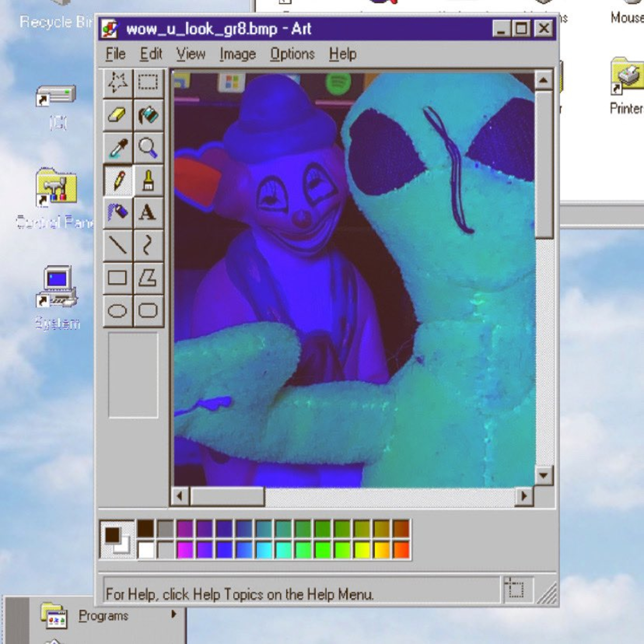Open the Image menu
The height and width of the screenshot is (644, 644).
coord(237,54)
